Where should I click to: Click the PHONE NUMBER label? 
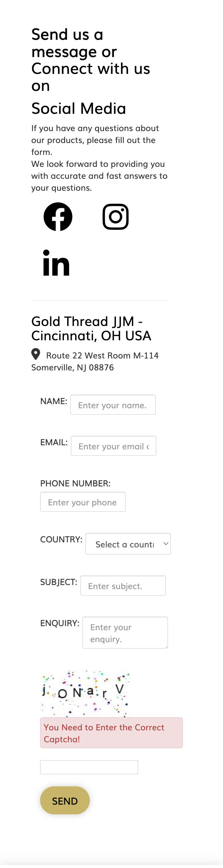coord(75,483)
